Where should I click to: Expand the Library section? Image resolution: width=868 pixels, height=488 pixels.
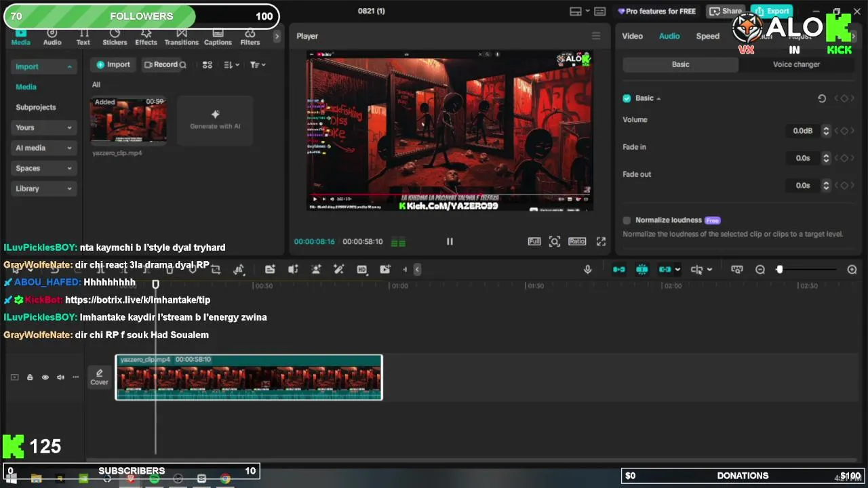pyautogui.click(x=43, y=188)
